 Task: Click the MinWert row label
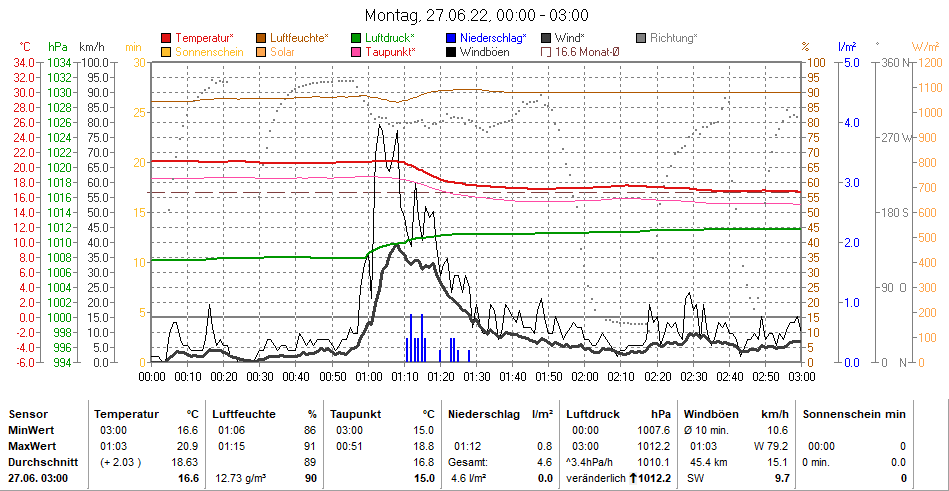click(31, 430)
